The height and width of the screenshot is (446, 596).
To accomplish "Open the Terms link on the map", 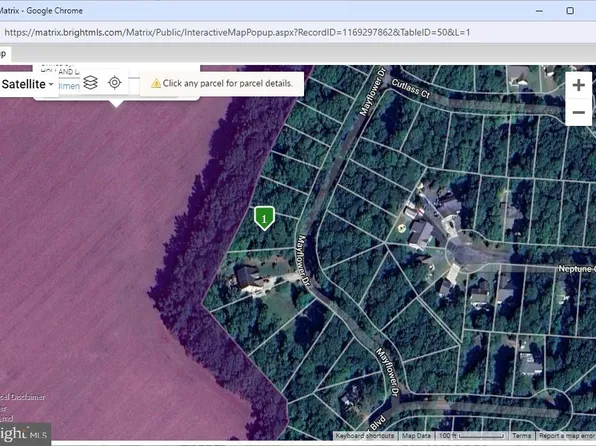I will [521, 436].
